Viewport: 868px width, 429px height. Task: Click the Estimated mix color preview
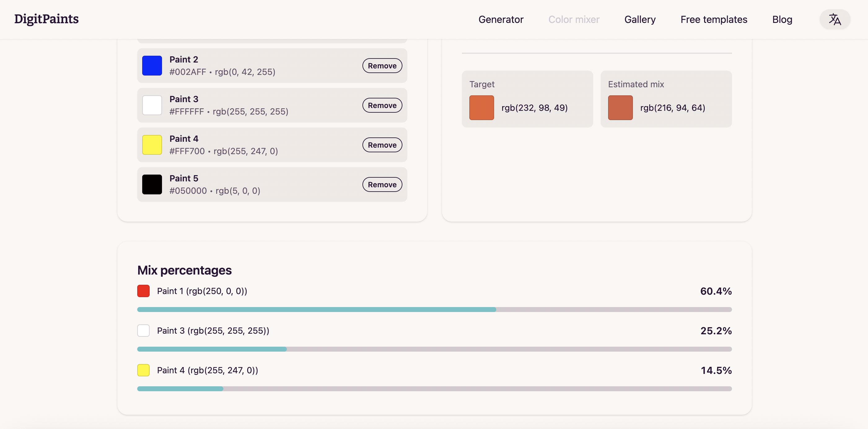click(620, 108)
